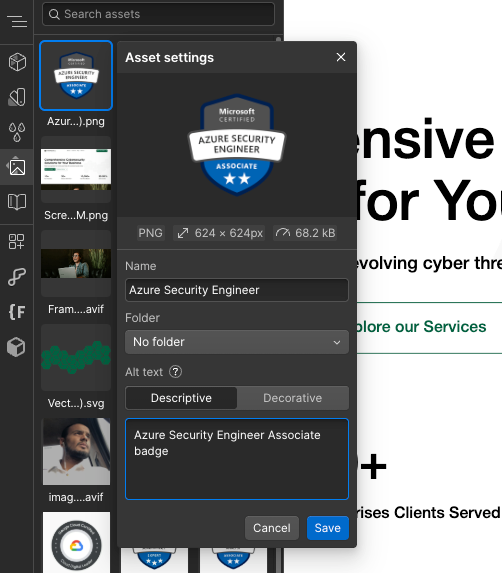The image size is (502, 573).
Task: Switch alt text to Descriptive
Action: [181, 398]
